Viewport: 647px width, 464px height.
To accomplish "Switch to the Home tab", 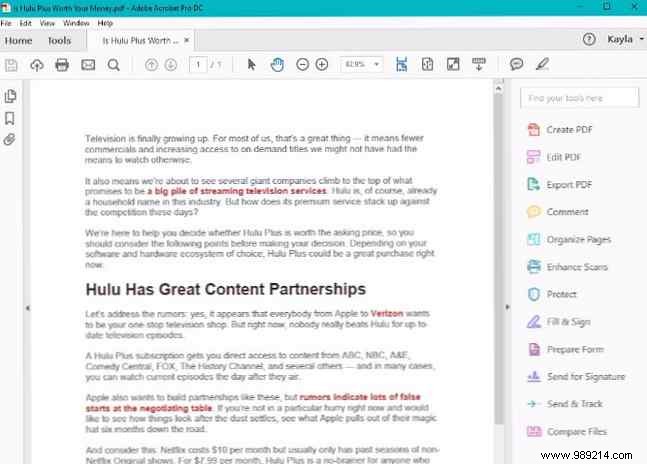I will pos(19,40).
